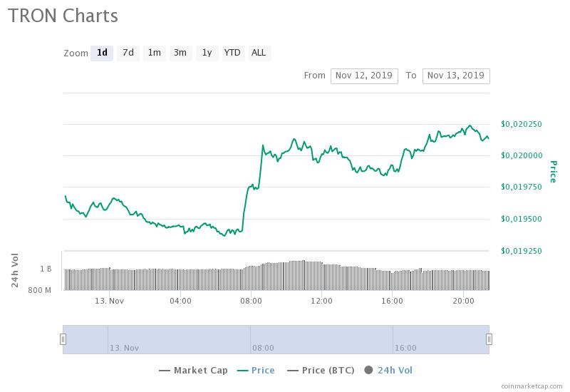Click the 13. Nov main axis label

110,301
